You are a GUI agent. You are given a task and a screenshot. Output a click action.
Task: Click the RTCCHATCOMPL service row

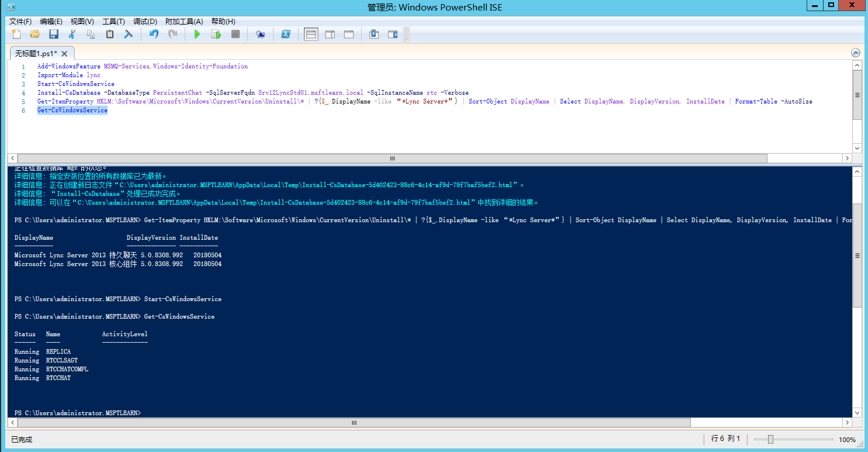[x=51, y=370]
